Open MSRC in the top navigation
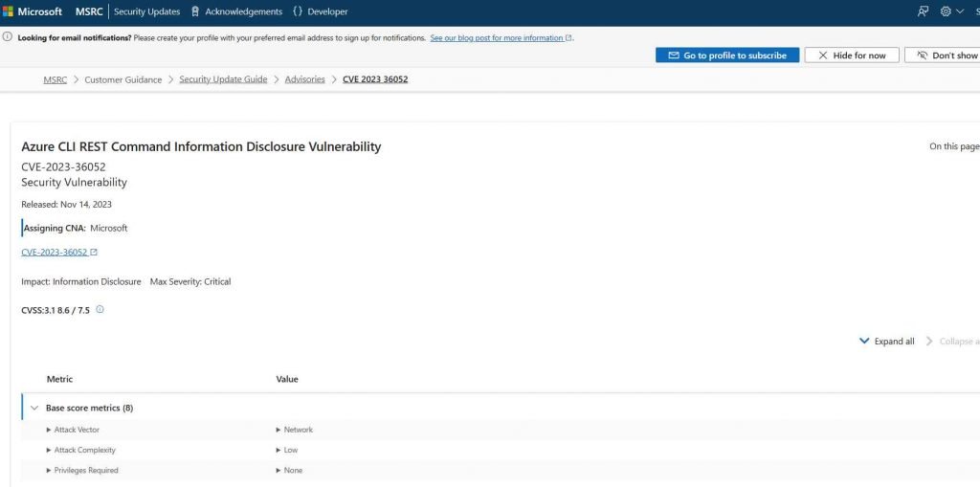The image size is (980, 487). click(89, 11)
